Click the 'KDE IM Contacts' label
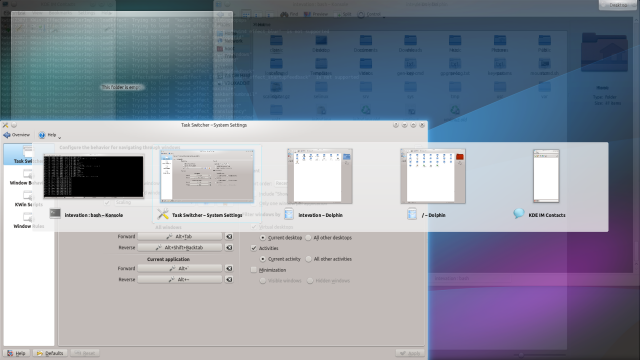The image size is (640, 360). 547,215
